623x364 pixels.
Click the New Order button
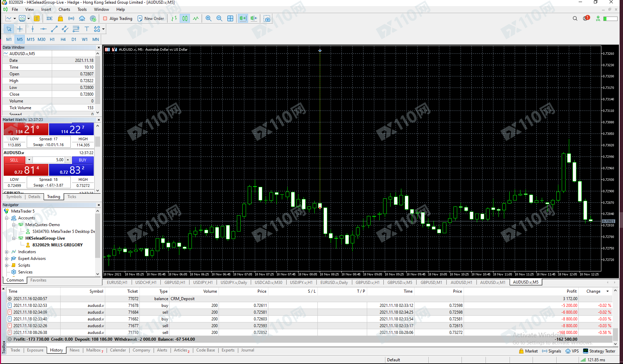151,19
